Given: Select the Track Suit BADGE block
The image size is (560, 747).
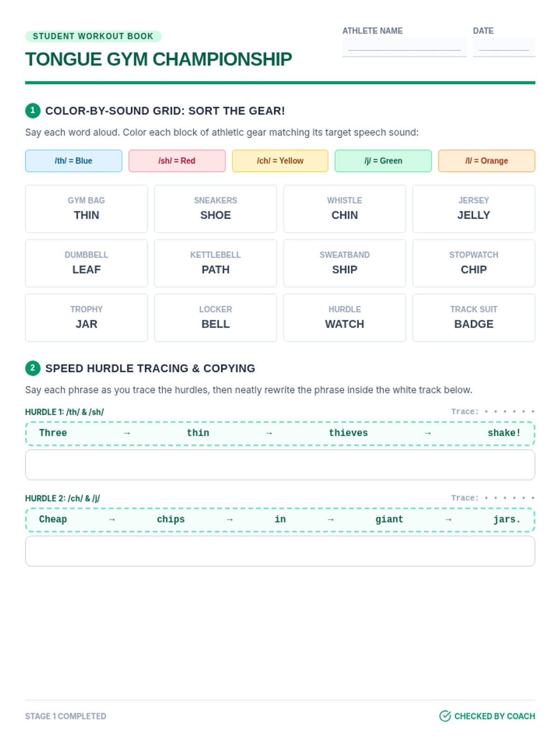Looking at the screenshot, I should [474, 318].
